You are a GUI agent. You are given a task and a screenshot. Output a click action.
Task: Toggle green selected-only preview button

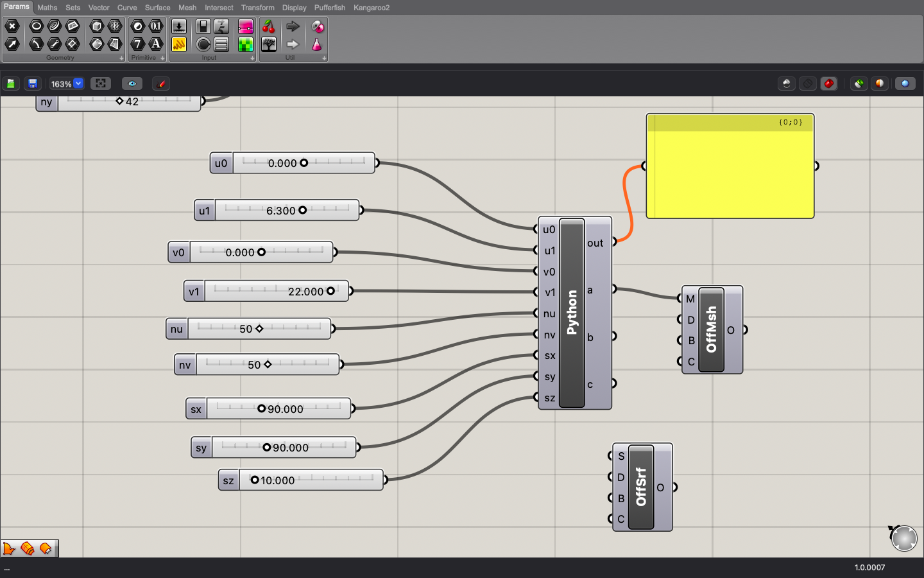tap(859, 83)
